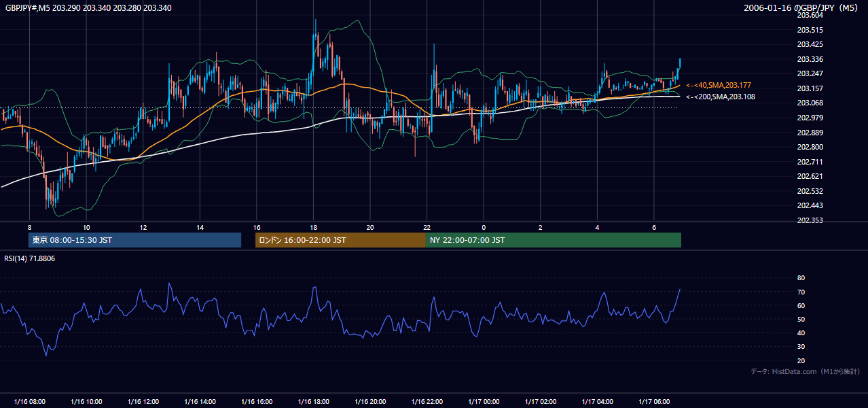This screenshot has height=408, width=868.
Task: Click the 202.800 price axis label
Action: (810, 147)
